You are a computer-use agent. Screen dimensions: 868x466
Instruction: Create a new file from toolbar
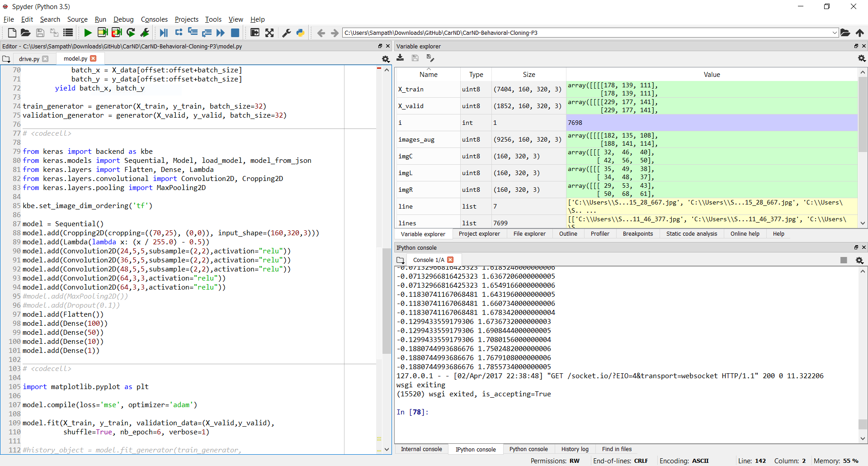click(x=12, y=33)
